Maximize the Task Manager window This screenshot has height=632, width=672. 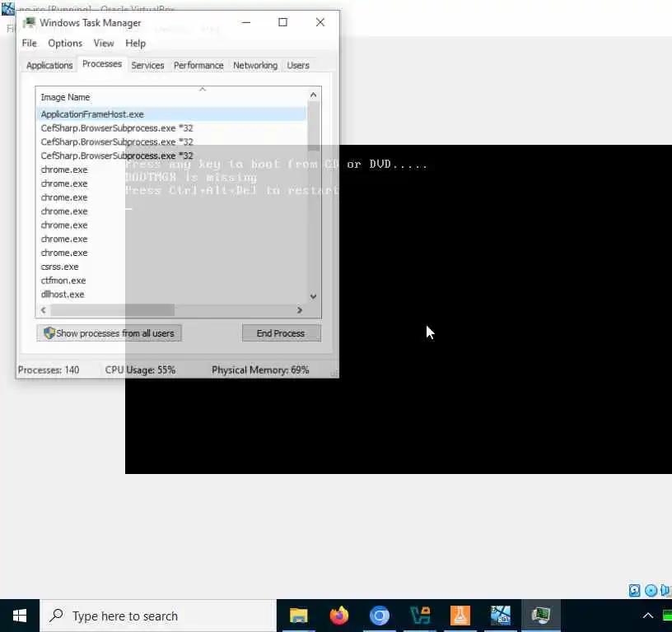click(282, 22)
